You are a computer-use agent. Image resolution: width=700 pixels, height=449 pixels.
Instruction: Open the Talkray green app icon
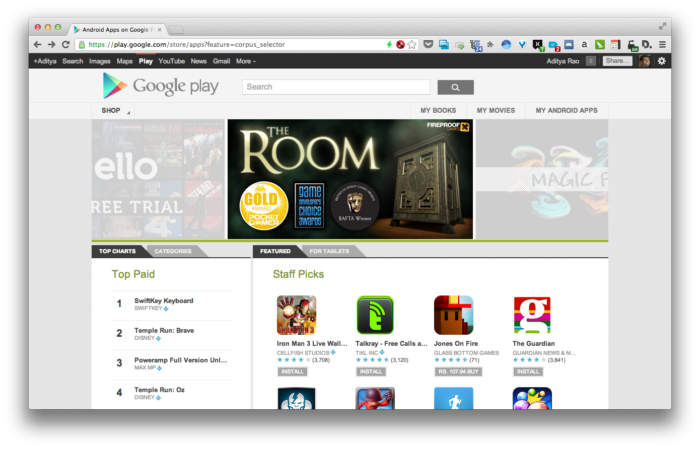click(375, 315)
